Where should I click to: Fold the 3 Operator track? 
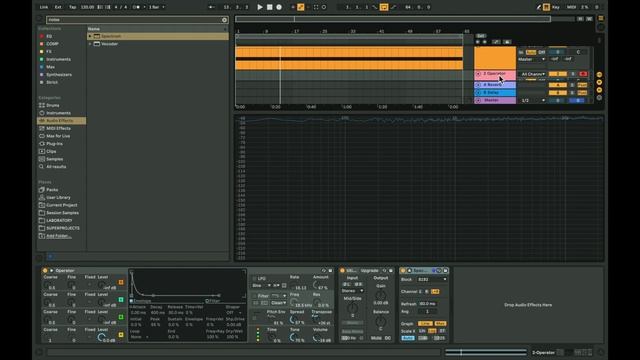478,74
